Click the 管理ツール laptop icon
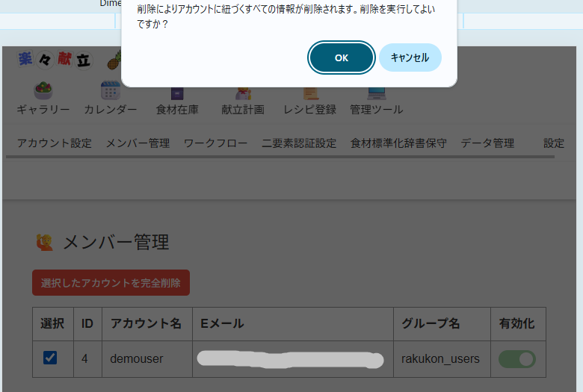 pyautogui.click(x=376, y=93)
